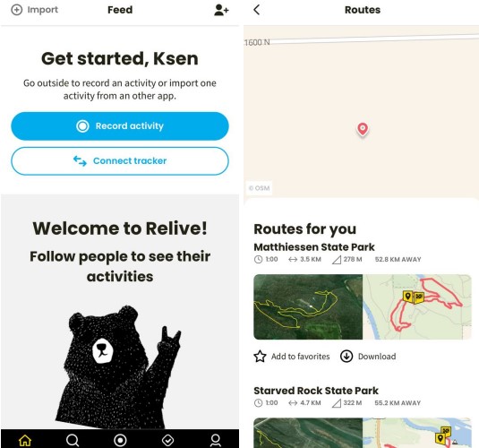Click the Connect tracker button
The image size is (479, 448).
point(120,161)
